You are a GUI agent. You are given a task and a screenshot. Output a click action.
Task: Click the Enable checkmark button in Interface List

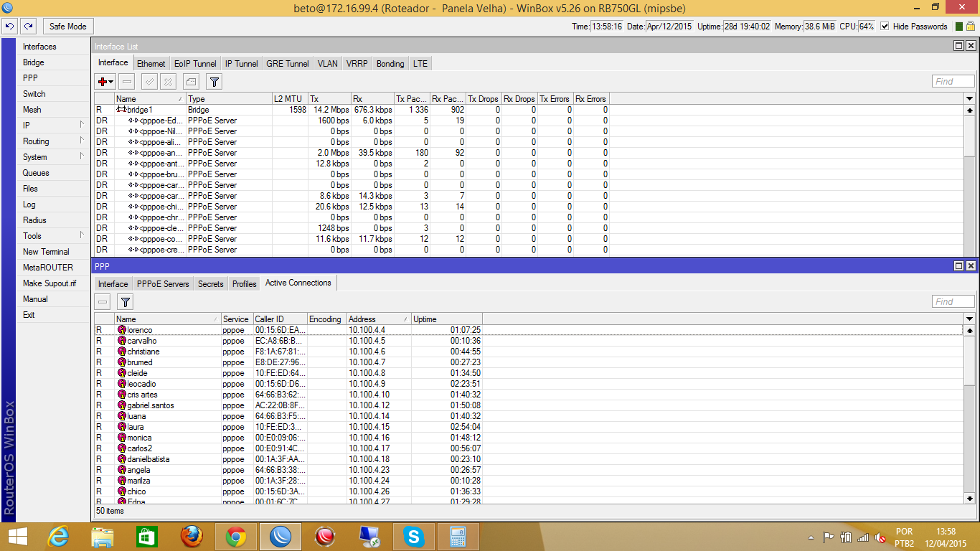click(149, 81)
